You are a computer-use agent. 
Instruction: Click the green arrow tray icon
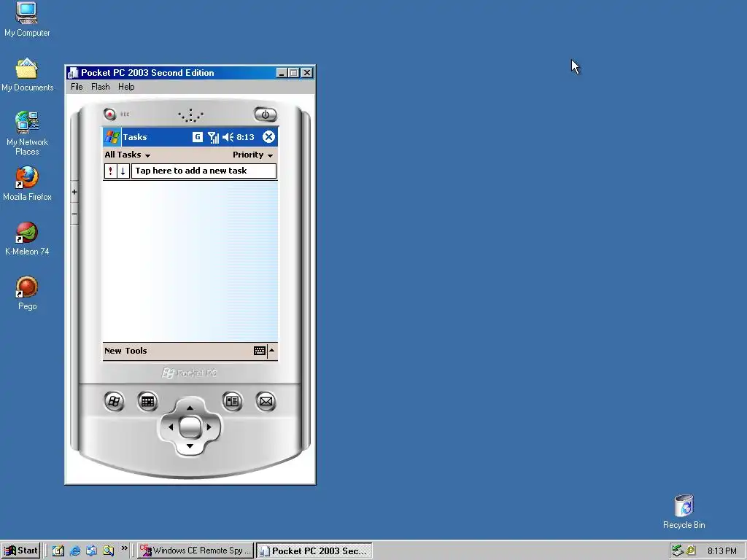[x=678, y=551]
